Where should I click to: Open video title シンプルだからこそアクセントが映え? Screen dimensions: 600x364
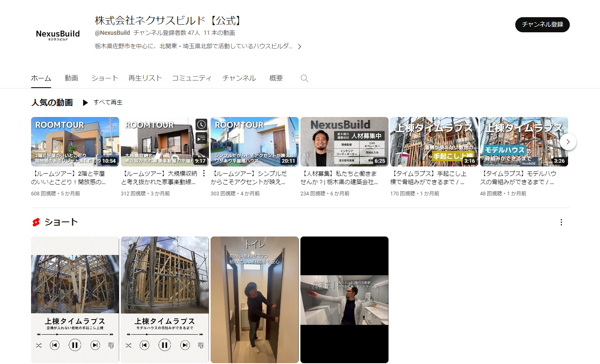[x=249, y=178]
